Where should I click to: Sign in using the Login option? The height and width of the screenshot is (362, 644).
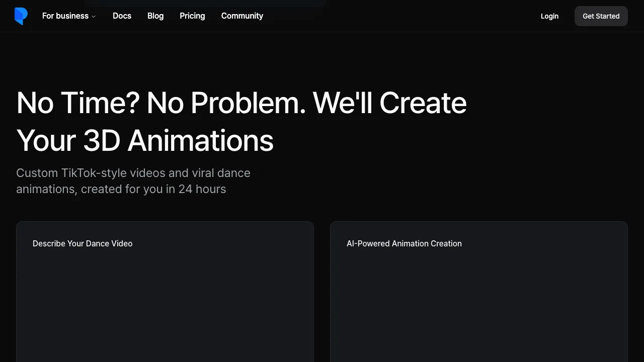click(x=549, y=16)
